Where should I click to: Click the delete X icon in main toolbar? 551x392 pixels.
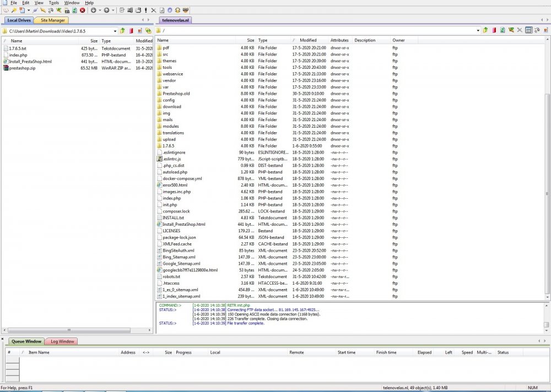[x=154, y=10]
